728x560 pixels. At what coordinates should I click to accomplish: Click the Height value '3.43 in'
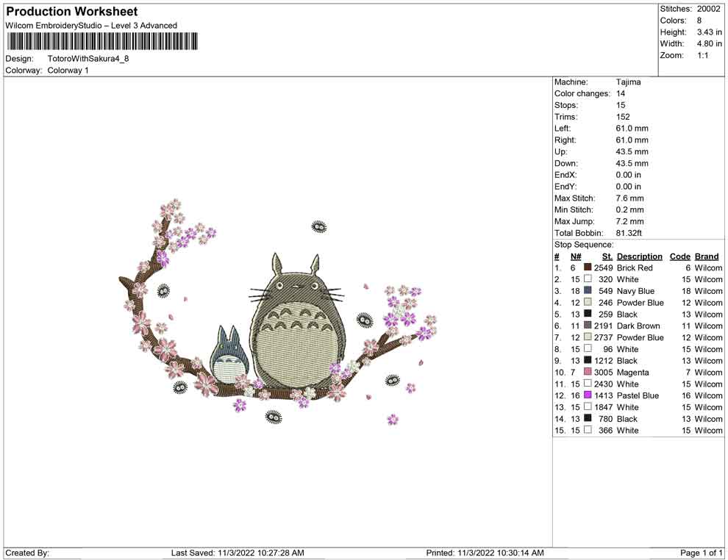[x=709, y=32]
